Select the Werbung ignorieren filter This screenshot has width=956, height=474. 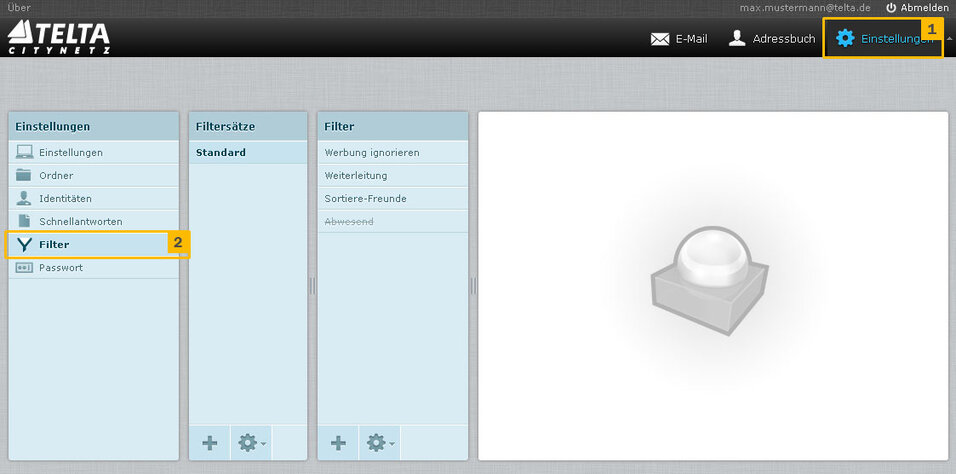[x=393, y=153]
